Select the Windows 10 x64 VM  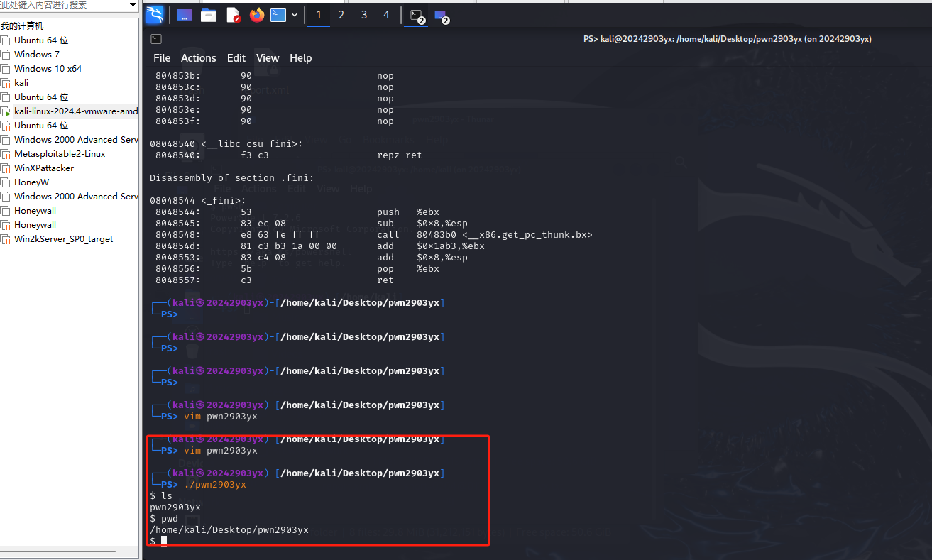click(x=48, y=69)
